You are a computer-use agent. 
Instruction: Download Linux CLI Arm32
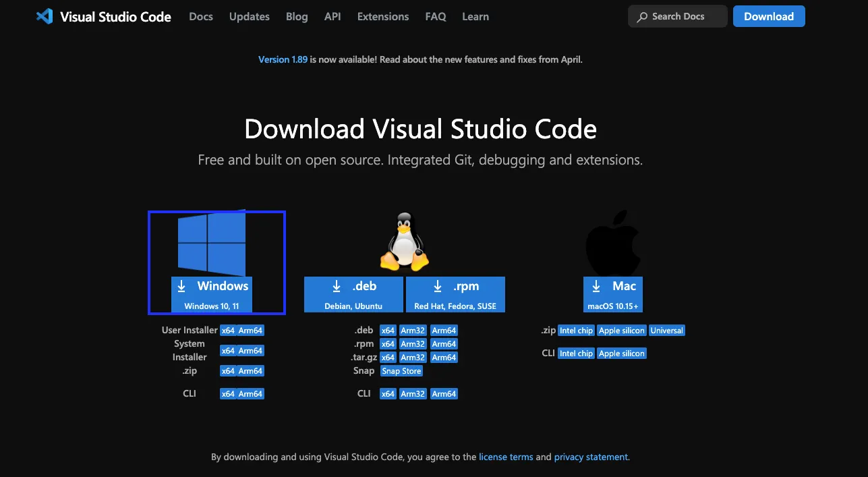pos(413,394)
